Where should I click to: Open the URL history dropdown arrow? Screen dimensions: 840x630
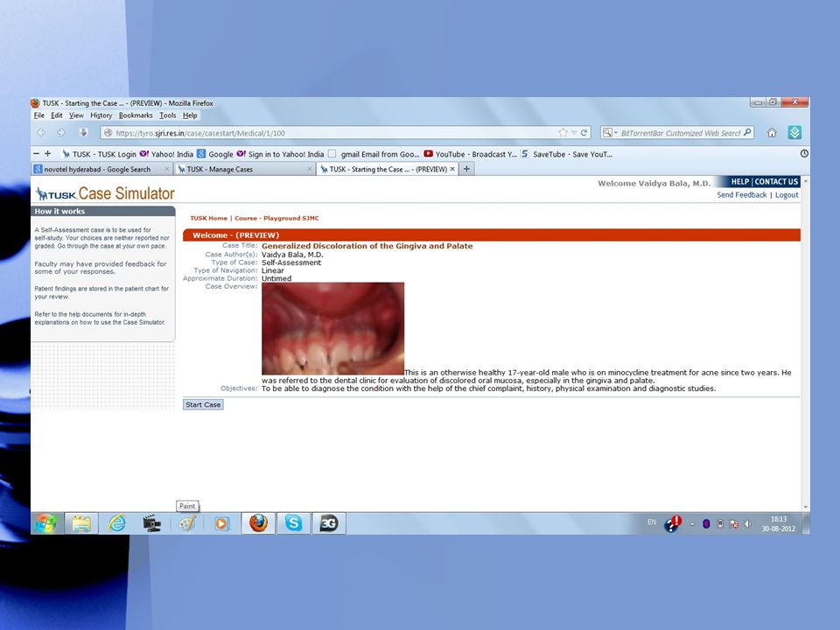pos(574,132)
